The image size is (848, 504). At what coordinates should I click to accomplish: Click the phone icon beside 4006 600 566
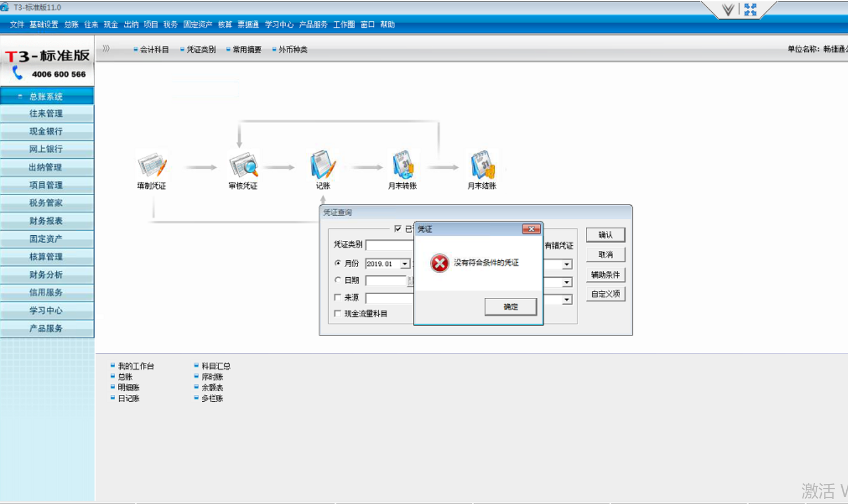coord(17,73)
